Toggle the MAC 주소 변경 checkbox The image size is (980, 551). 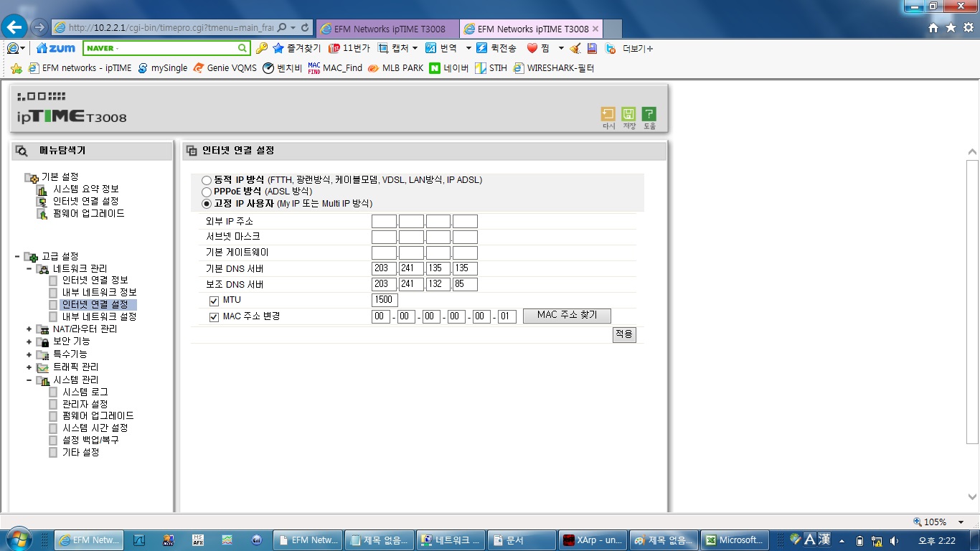click(214, 317)
